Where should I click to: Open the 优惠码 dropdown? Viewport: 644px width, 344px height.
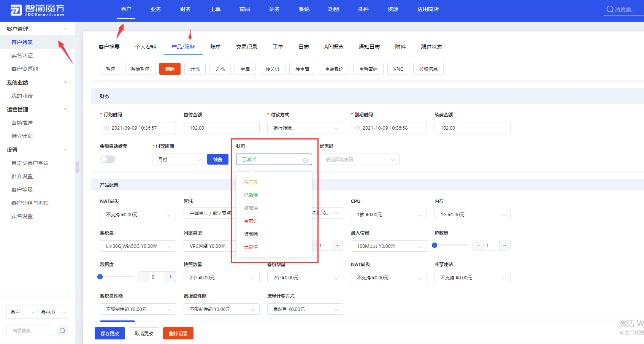click(360, 160)
